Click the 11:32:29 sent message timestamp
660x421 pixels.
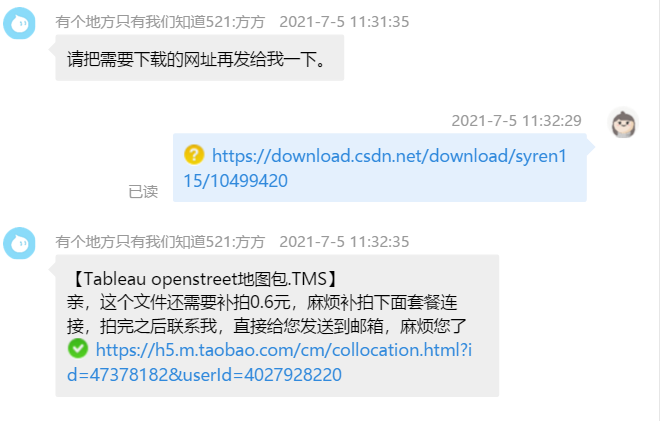[x=516, y=121]
